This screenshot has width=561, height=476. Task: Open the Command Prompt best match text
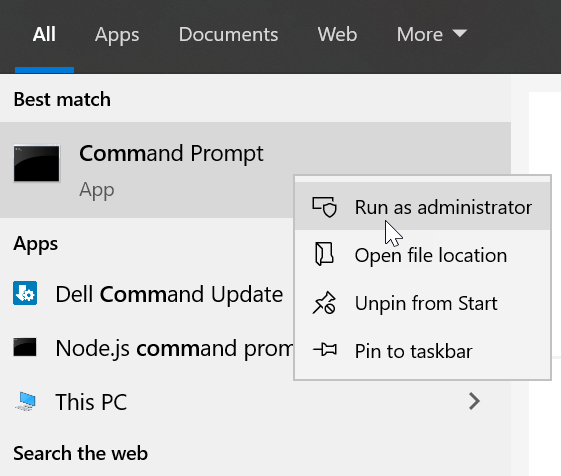171,154
